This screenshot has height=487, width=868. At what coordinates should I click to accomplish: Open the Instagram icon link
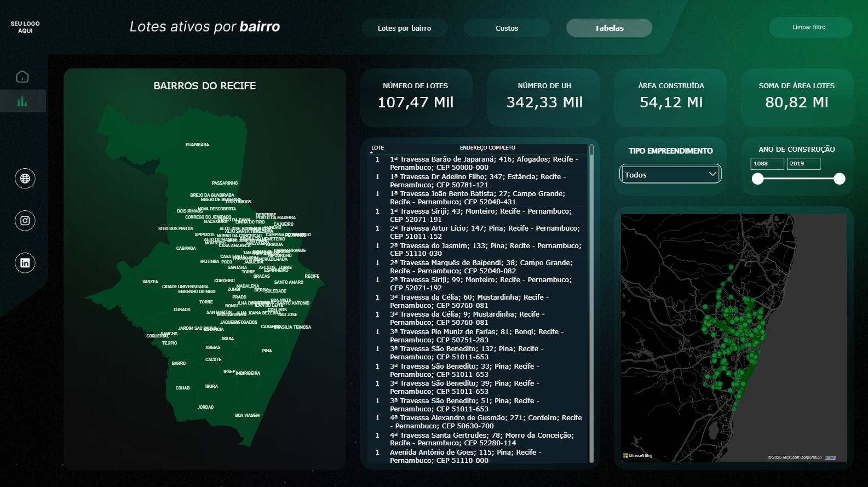coord(25,221)
